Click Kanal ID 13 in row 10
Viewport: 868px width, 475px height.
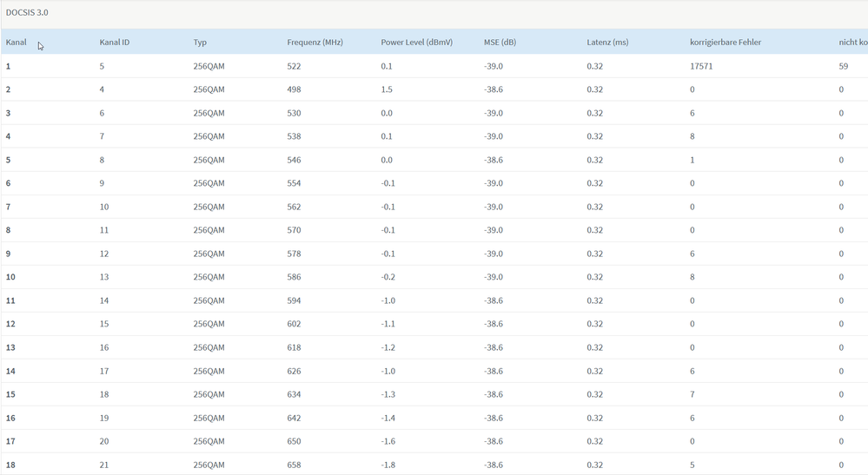pos(104,277)
